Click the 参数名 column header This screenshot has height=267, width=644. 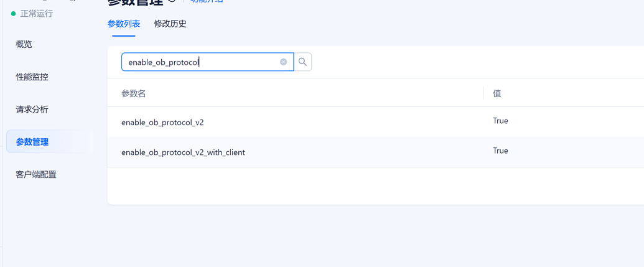[134, 93]
